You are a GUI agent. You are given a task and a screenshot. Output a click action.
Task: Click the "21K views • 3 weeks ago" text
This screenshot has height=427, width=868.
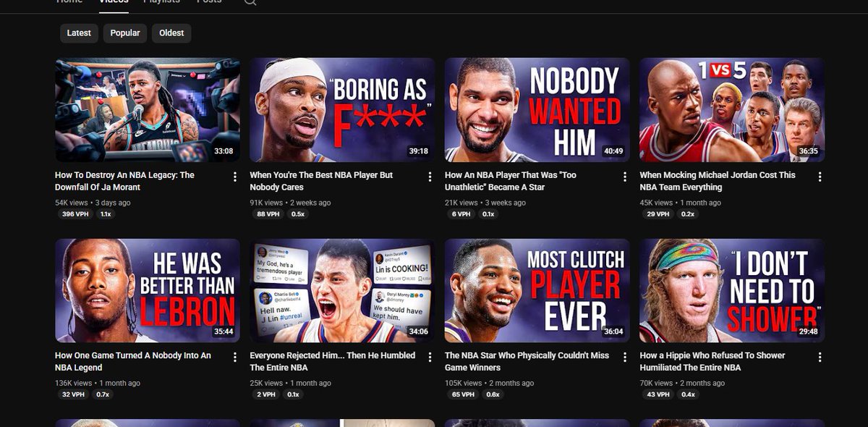[x=485, y=203]
